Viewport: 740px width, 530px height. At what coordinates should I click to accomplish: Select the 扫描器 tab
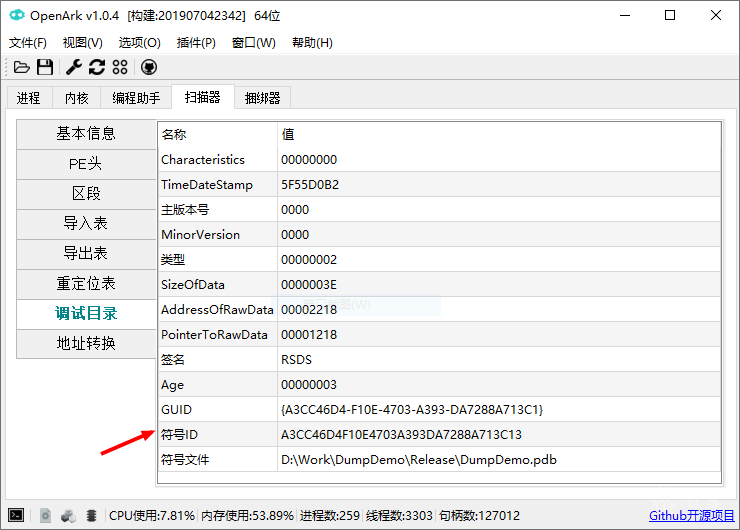202,97
